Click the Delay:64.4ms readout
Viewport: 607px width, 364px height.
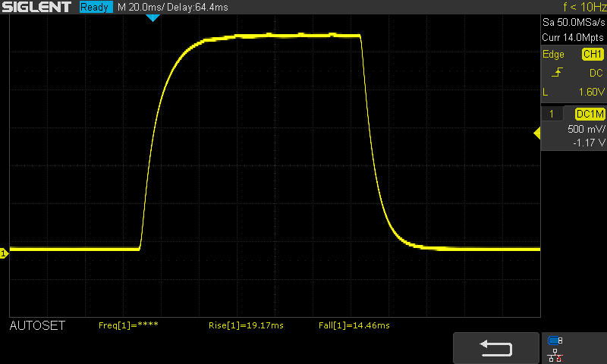click(x=197, y=7)
